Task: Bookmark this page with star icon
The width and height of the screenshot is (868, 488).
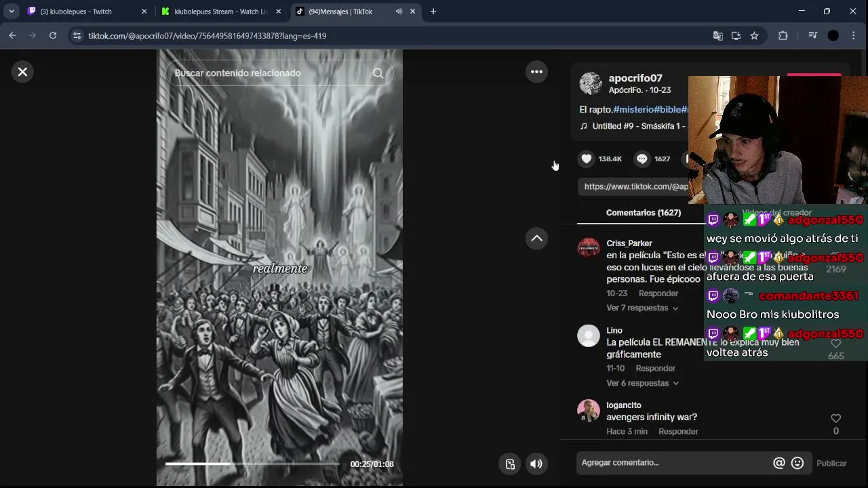Action: 754,36
